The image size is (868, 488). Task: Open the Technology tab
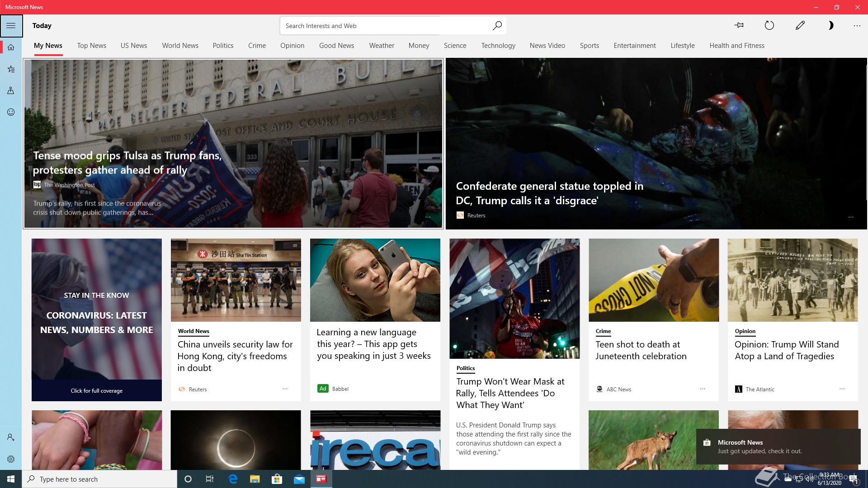tap(498, 46)
